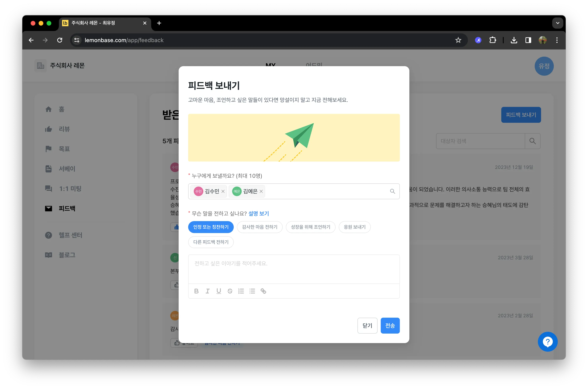The image size is (588, 389).
Task: Remove recipient 김예은
Action: tap(261, 191)
